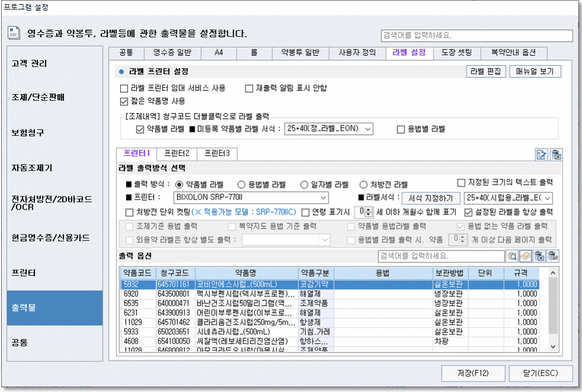Toggle the 짧은 약품명 사용 checkbox
The height and width of the screenshot is (392, 582).
tap(124, 101)
